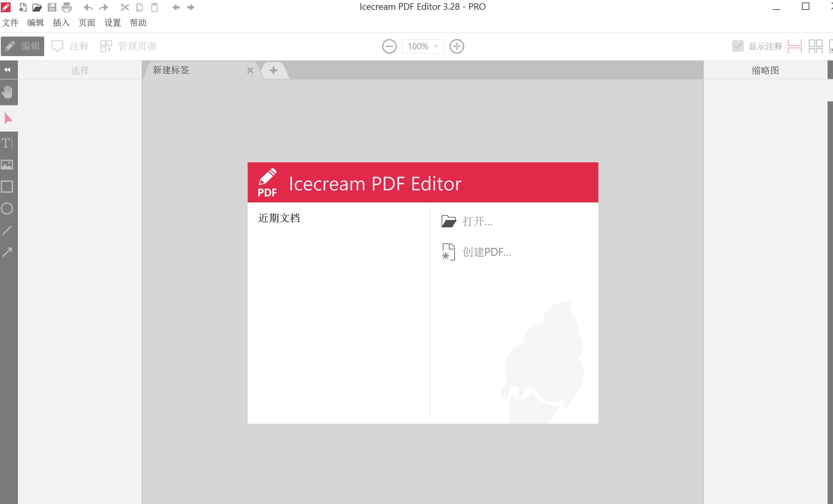The width and height of the screenshot is (833, 504).
Task: Open the 页面 menu
Action: point(87,23)
